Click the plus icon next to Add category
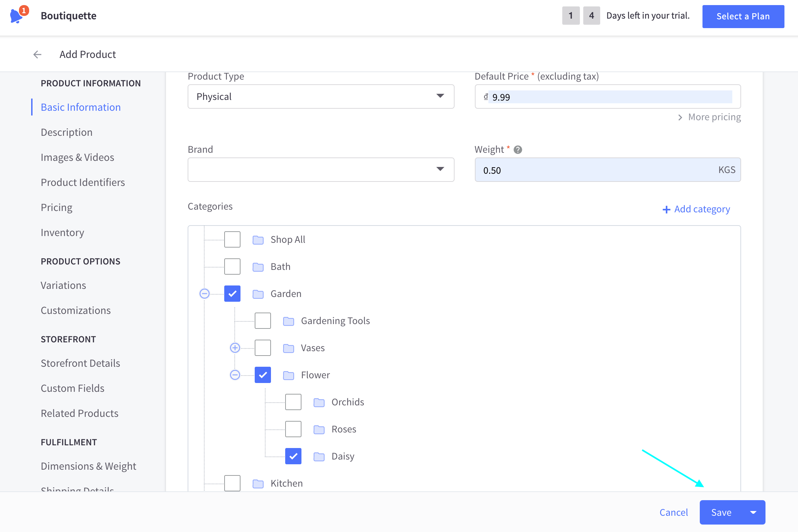Viewport: 798px width, 532px height. click(666, 209)
